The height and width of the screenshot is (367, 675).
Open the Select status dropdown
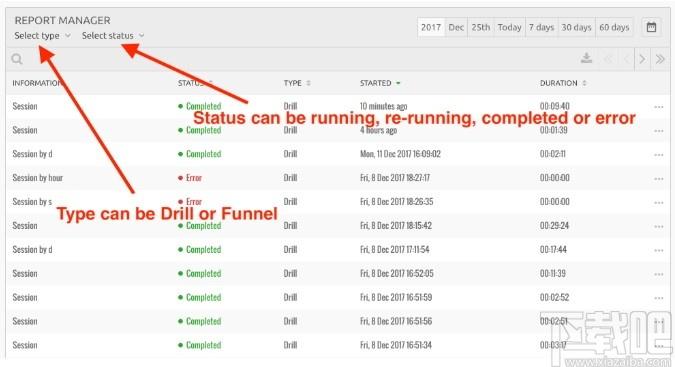coord(113,36)
